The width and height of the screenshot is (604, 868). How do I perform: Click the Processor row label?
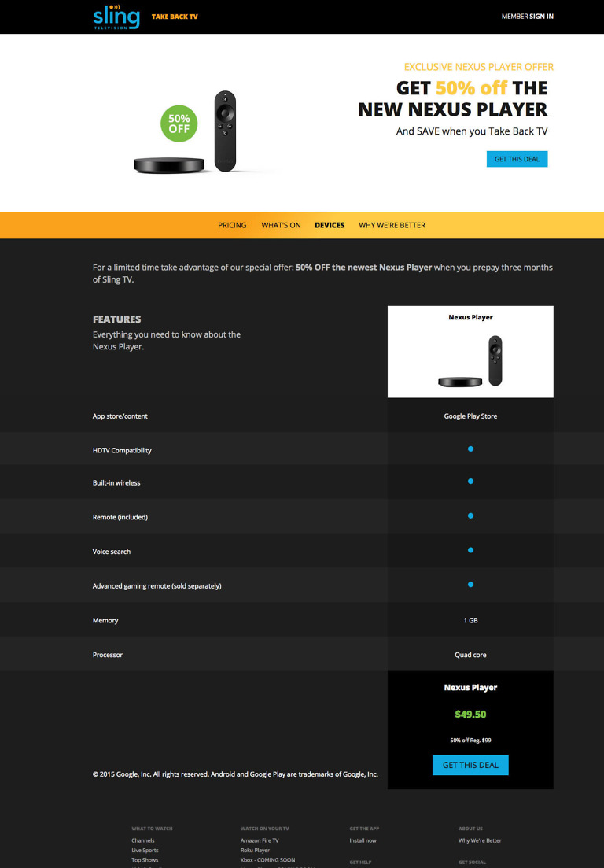pos(107,655)
